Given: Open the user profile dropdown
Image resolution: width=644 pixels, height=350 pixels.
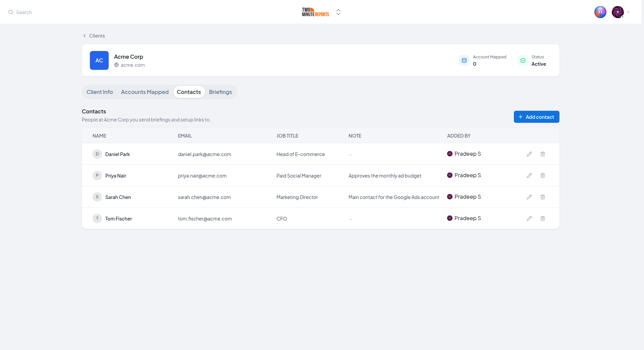Looking at the screenshot, I should (621, 12).
